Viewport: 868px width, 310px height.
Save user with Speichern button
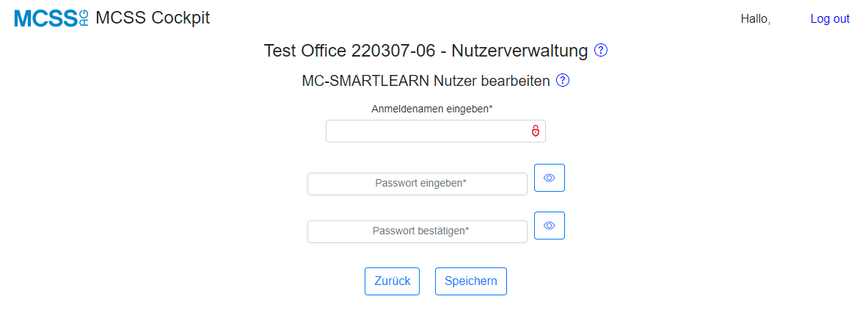coord(471,281)
